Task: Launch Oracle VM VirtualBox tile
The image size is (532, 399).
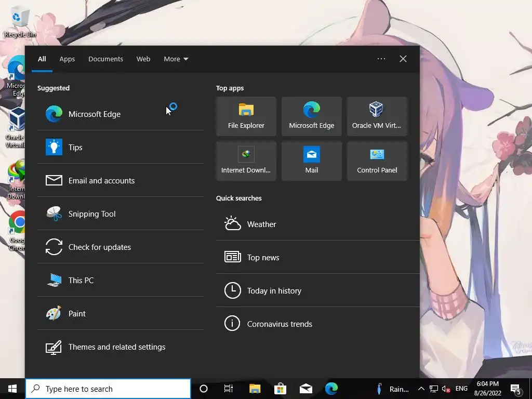Action: pos(377,116)
